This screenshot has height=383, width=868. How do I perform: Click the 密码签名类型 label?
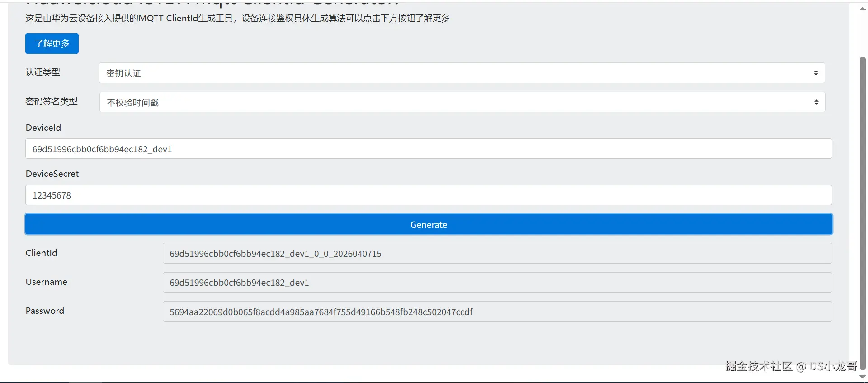coord(52,102)
